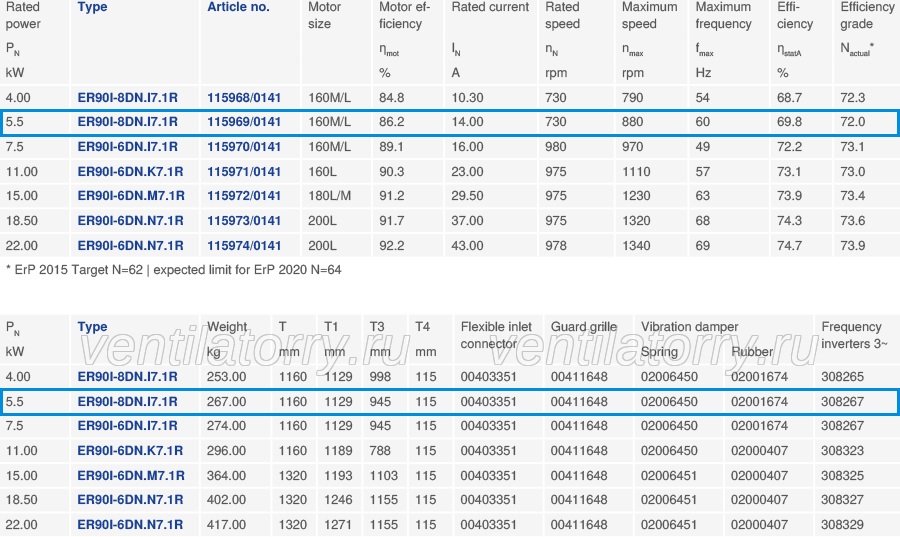
Task: Click type ER90I-6DN.M7.1R in the article number table
Action: [131, 196]
